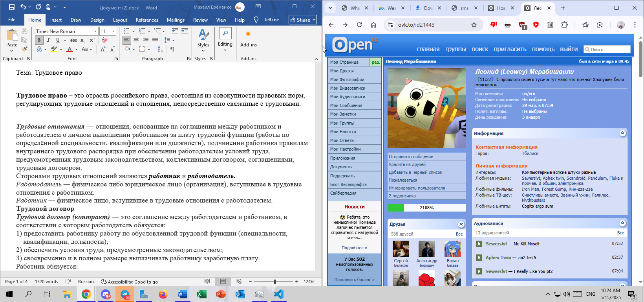Image resolution: width=644 pixels, height=302 pixels.
Task: Switch to the References tab
Action: click(147, 20)
